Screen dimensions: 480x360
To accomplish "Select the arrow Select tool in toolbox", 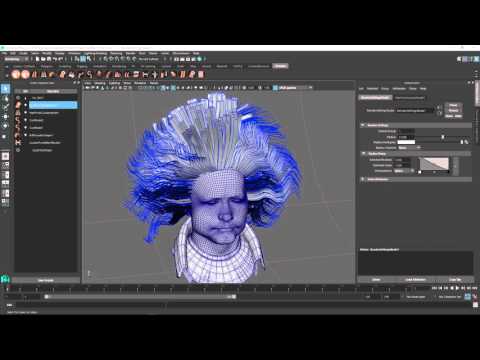I will click(5, 88).
